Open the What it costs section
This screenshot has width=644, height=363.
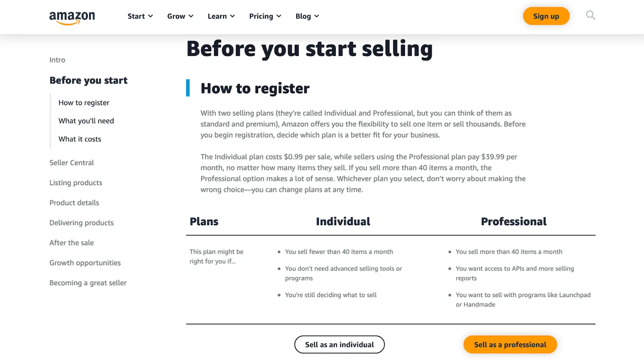point(79,139)
